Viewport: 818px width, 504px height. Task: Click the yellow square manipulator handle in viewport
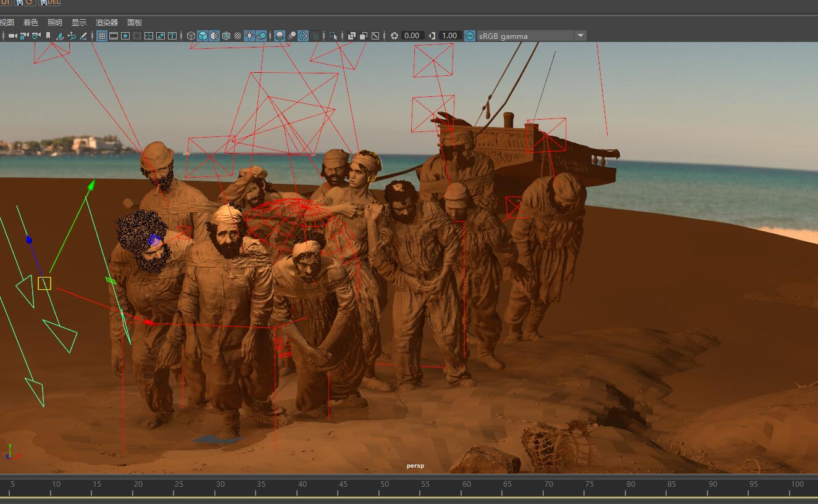point(44,283)
